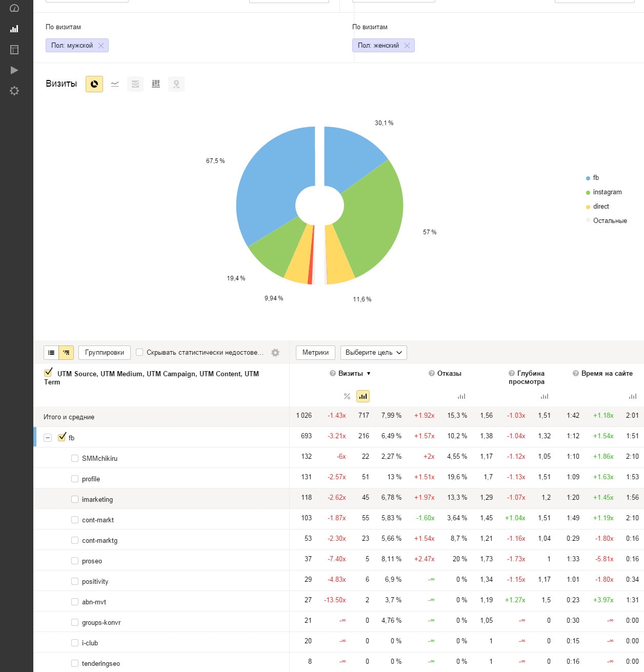Toggle instagram legend color marker
This screenshot has width=644, height=672.
588,193
